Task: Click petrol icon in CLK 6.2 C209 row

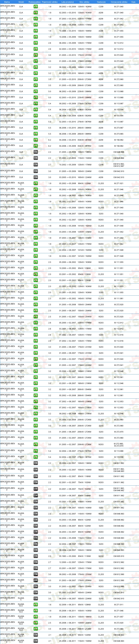Action: pos(36,146)
